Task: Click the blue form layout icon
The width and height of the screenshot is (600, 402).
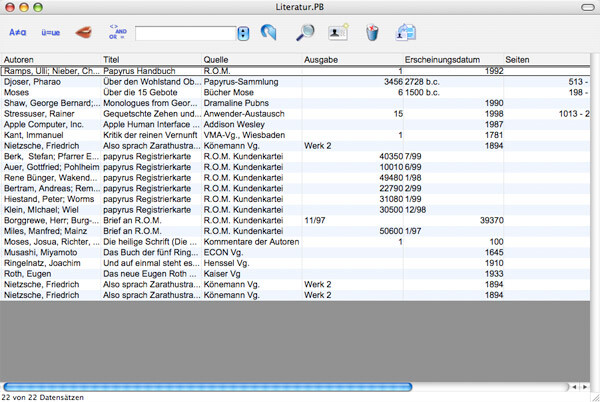Action: tap(406, 34)
